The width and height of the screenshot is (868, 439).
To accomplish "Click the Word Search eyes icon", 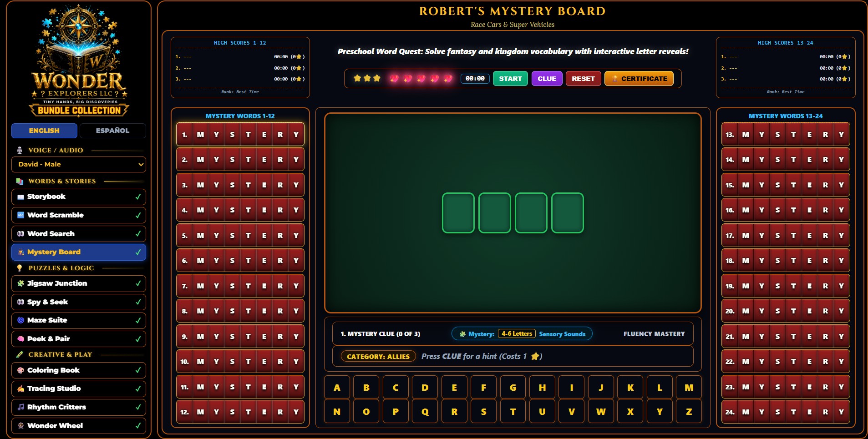I will 20,234.
